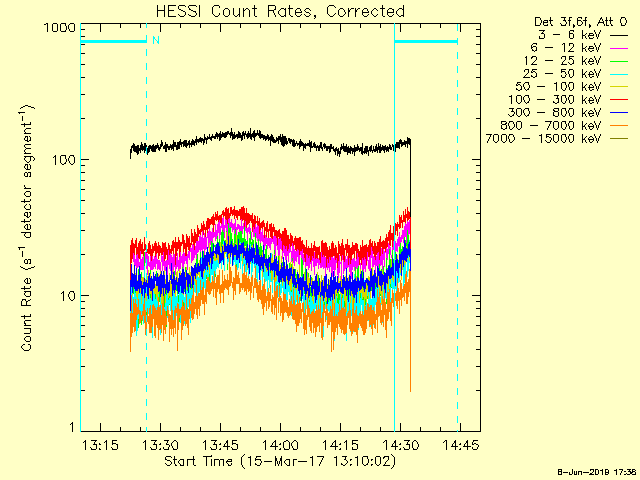Click the '10' y-axis tick label
Image resolution: width=640 pixels, height=480 pixels.
pos(68,296)
